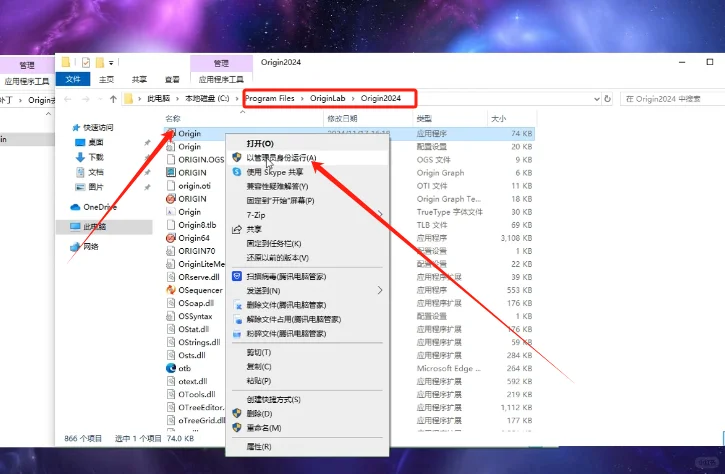Open quick access toolbar customize dropdown arrow
Viewport: 725px width, 474px height.
tap(111, 62)
